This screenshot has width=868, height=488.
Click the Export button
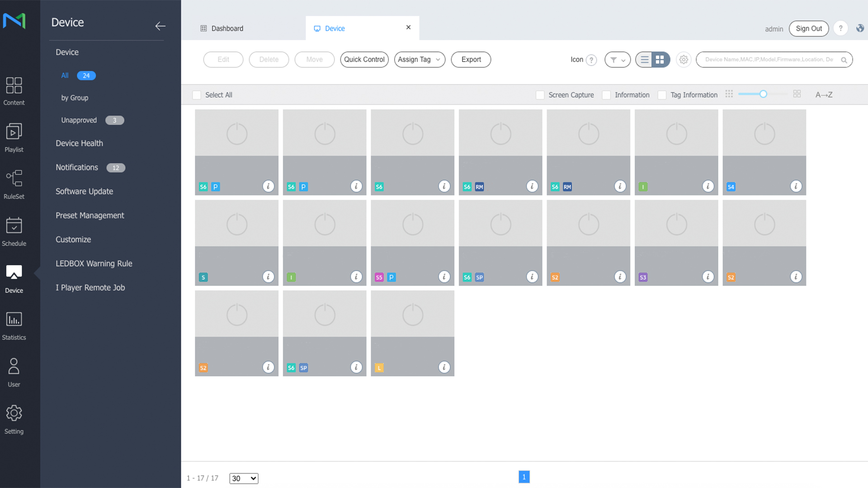[471, 60]
